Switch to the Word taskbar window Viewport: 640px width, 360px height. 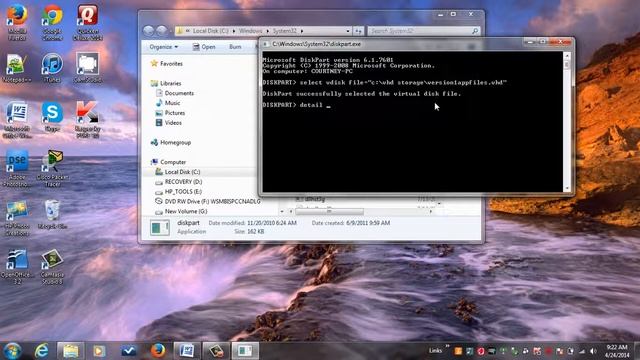click(x=187, y=351)
